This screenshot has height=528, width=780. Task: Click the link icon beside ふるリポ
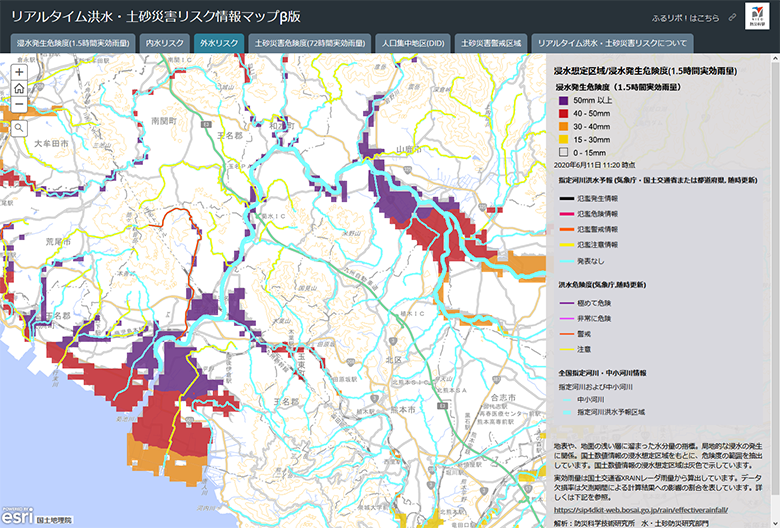732,17
